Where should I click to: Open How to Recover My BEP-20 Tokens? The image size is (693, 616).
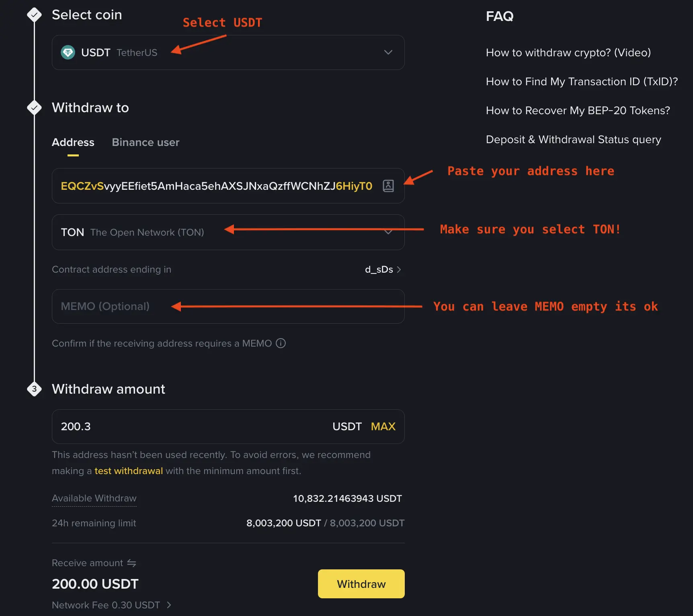coord(578,110)
